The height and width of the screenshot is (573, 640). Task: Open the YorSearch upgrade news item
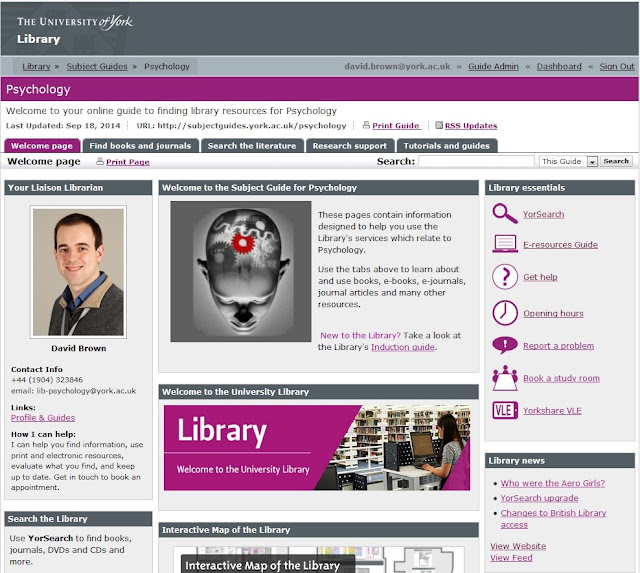540,498
